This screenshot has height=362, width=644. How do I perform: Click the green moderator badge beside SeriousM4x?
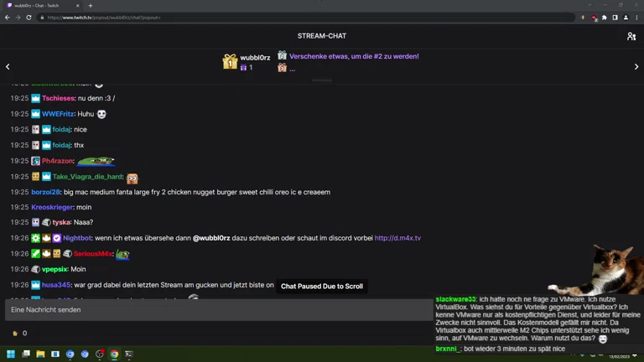pos(36,254)
